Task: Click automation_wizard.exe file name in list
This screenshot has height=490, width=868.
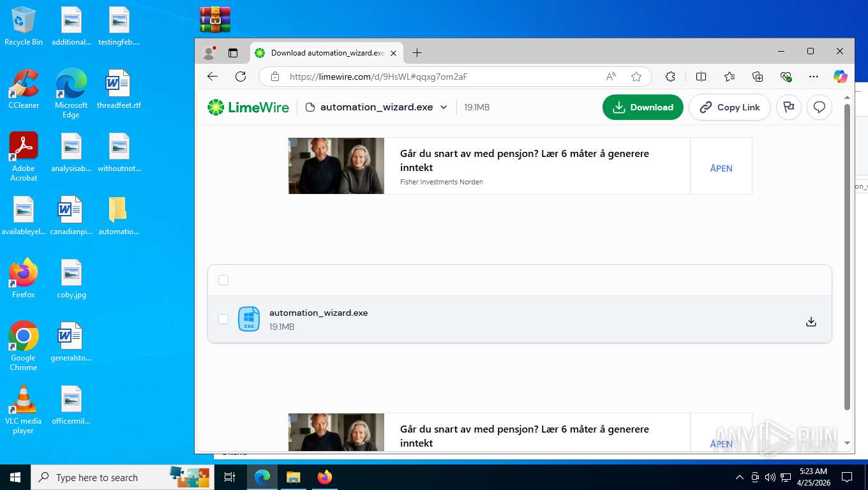Action: tap(318, 313)
